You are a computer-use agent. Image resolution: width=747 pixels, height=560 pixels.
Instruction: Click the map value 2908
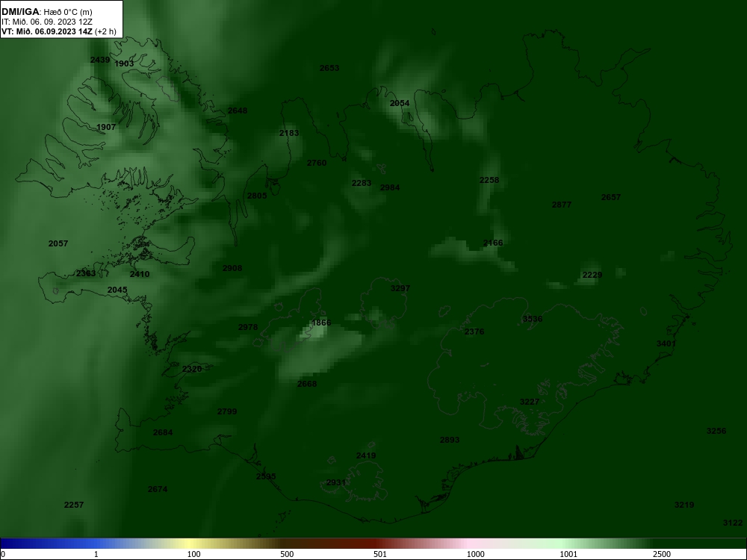coord(232,269)
